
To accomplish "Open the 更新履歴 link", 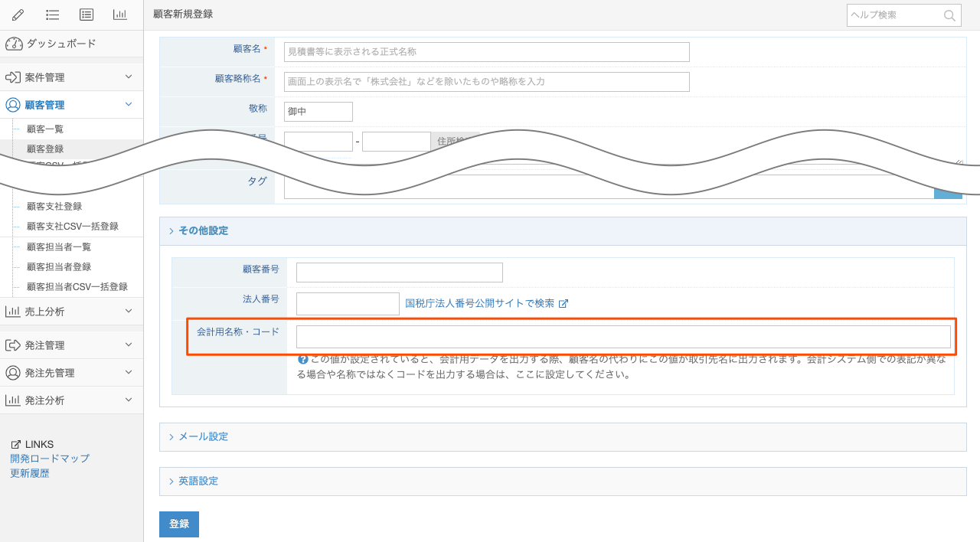I will [30, 474].
